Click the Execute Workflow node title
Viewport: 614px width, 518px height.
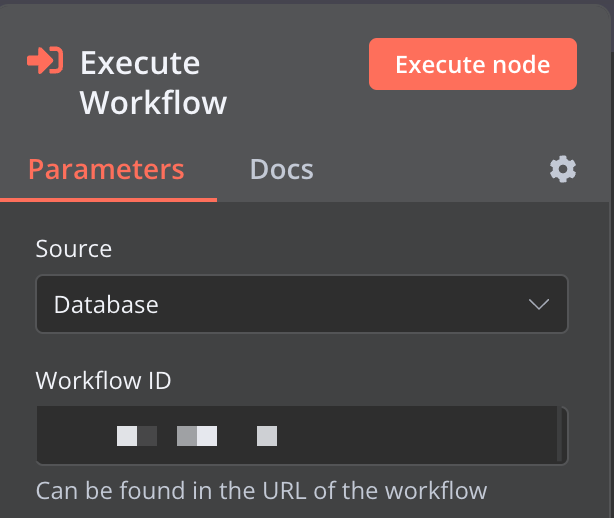[x=153, y=82]
